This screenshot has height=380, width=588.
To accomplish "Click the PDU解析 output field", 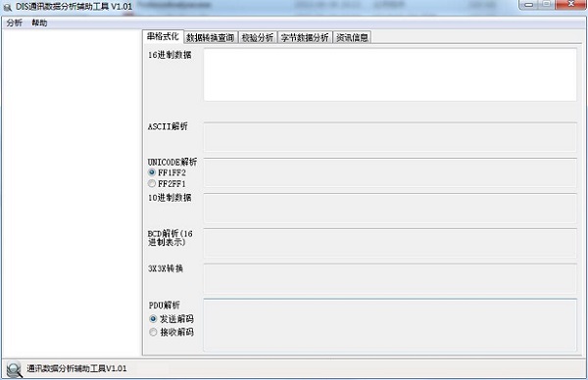I will coord(390,325).
